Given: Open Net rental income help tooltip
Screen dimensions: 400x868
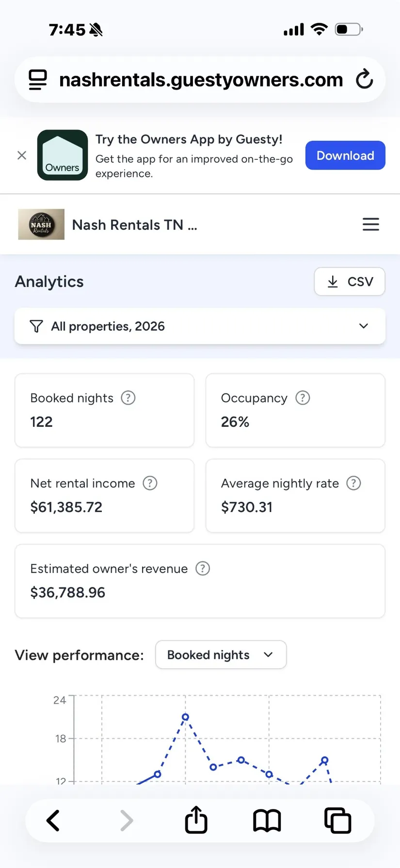Looking at the screenshot, I should click(150, 483).
